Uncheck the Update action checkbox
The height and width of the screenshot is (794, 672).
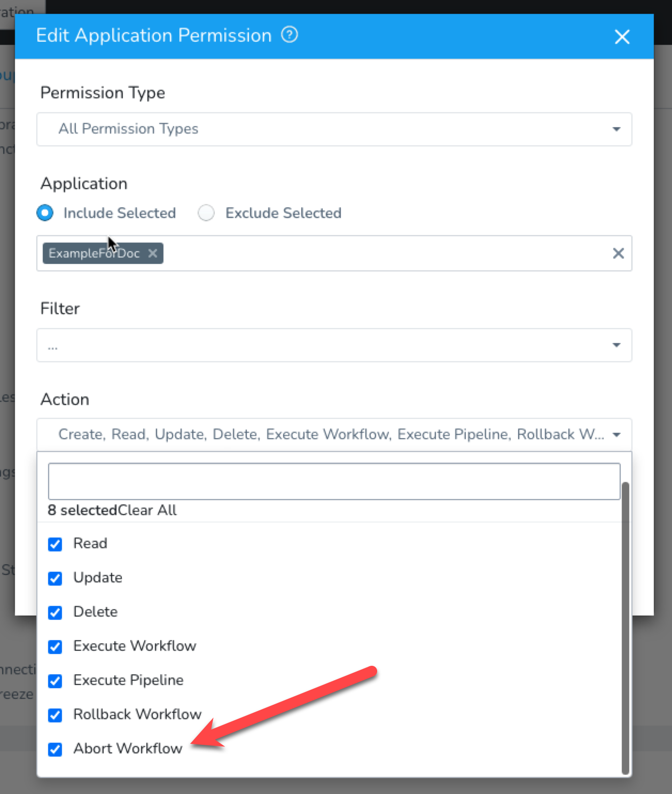(55, 578)
